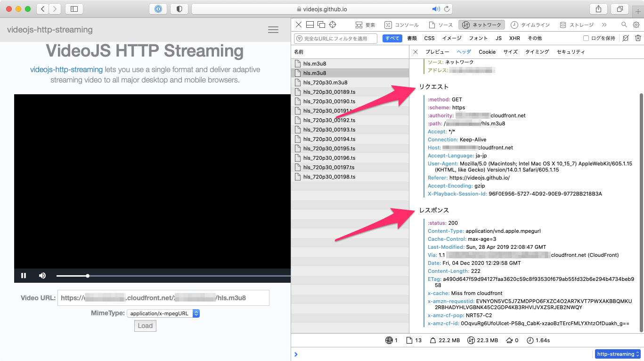The height and width of the screenshot is (361, 644).
Task: Open the videojs-http-streaming link in description
Action: click(x=66, y=70)
